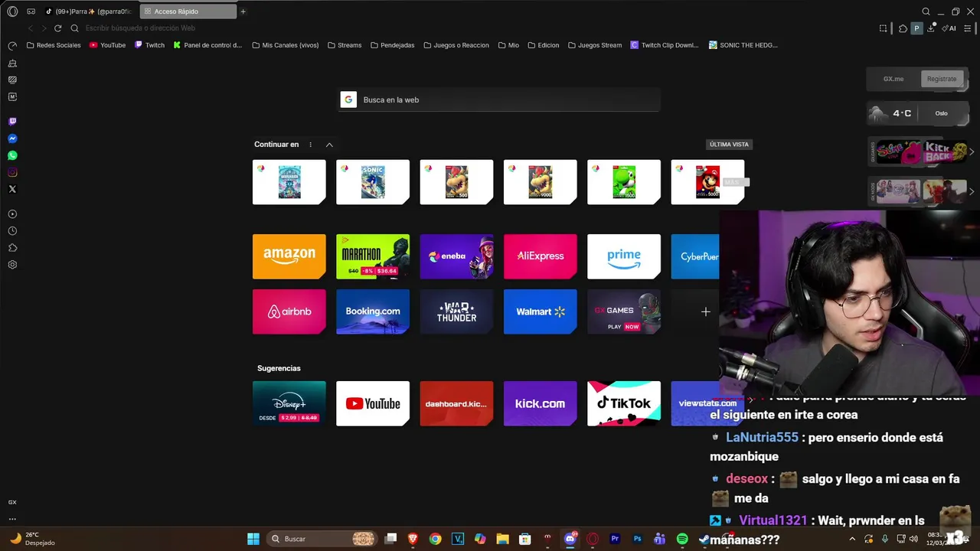The height and width of the screenshot is (551, 980).
Task: Open the YouTube bookmark in bookmarks bar
Action: (x=107, y=45)
